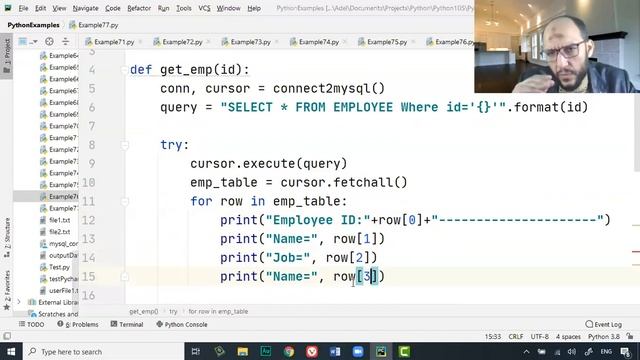
Task: Open the Favorites tool window side tab
Action: (x=7, y=290)
